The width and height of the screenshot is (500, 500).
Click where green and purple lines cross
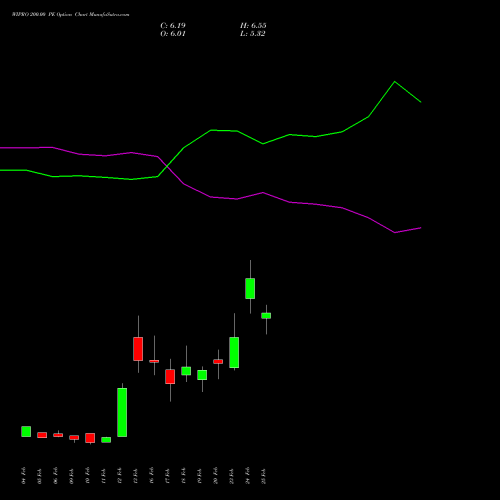pos(167,166)
